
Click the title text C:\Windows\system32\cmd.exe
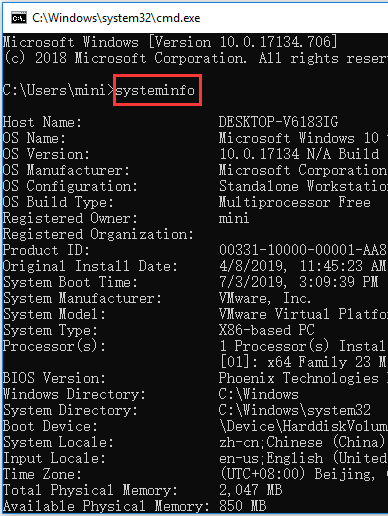coord(116,18)
